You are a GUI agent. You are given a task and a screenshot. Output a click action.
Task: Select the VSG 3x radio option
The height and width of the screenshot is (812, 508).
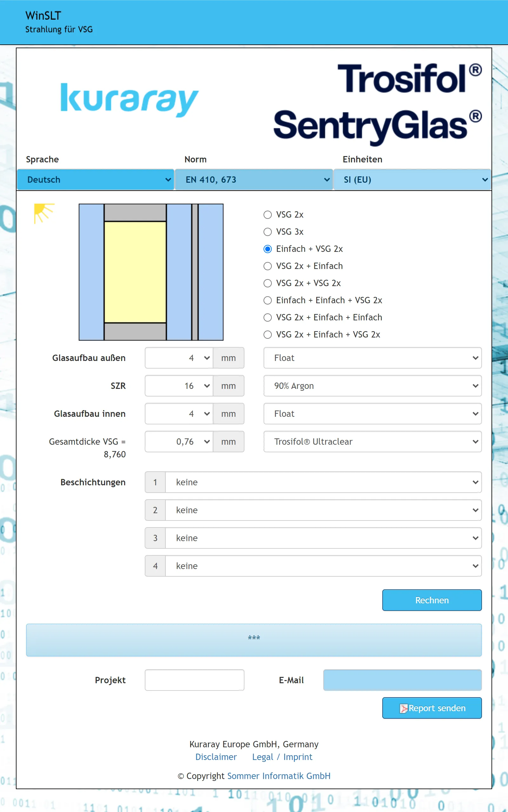pos(267,232)
